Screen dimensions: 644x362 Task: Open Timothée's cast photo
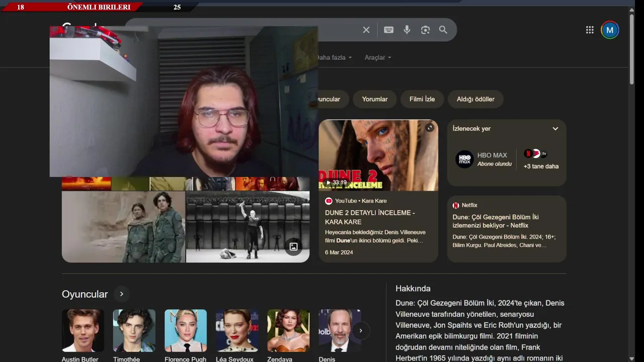134,330
